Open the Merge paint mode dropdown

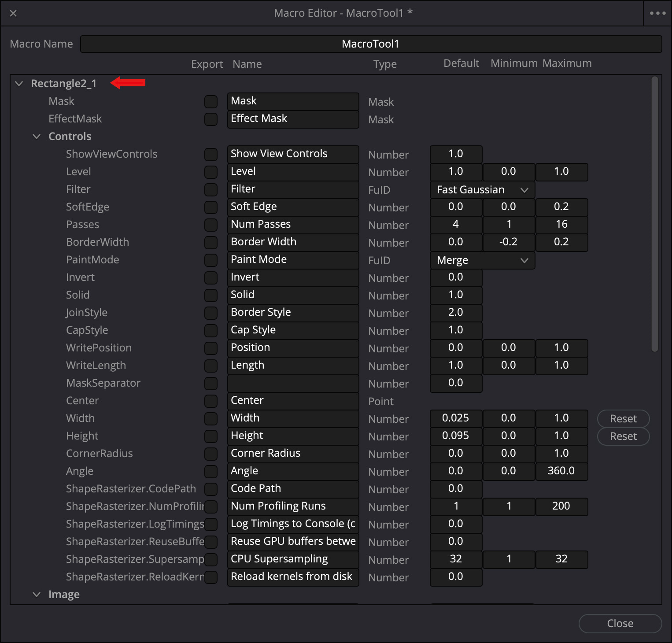[482, 260]
